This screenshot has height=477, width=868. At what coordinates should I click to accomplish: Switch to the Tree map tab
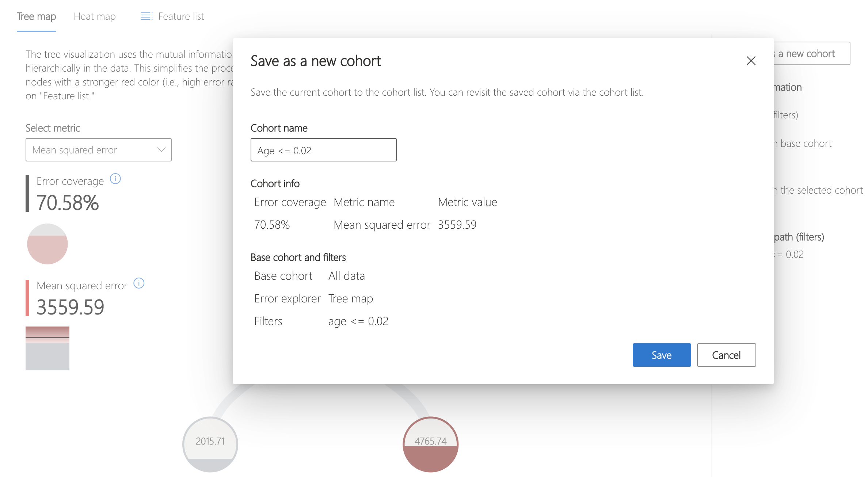click(37, 16)
